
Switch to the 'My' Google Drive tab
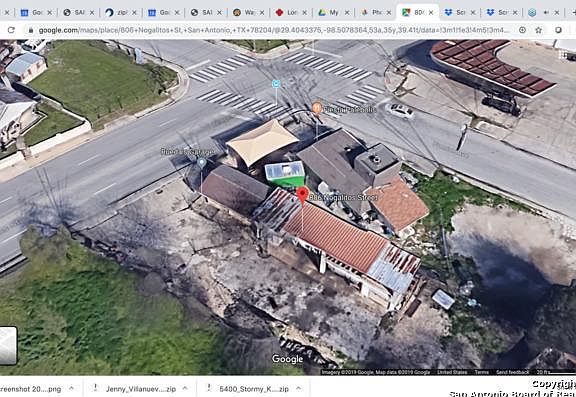tap(334, 12)
